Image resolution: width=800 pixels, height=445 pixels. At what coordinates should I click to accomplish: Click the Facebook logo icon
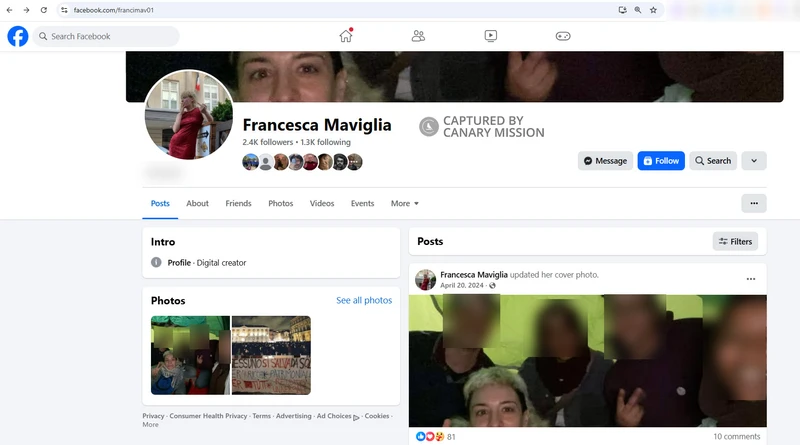pos(18,36)
